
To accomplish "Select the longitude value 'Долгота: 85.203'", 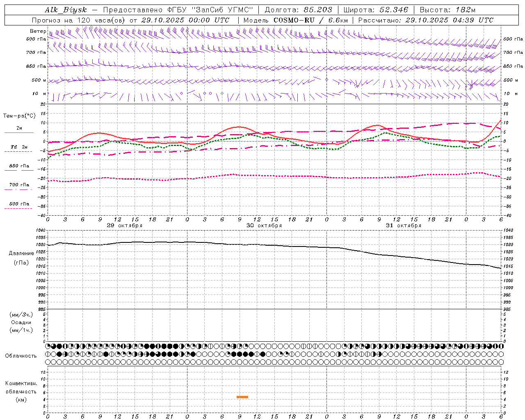I will (x=298, y=10).
